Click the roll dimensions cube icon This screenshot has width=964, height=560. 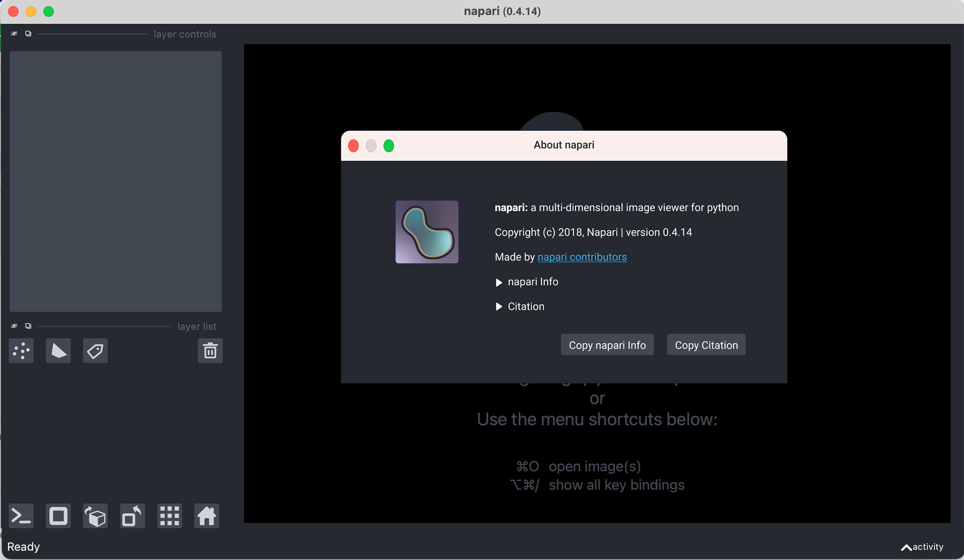[95, 516]
